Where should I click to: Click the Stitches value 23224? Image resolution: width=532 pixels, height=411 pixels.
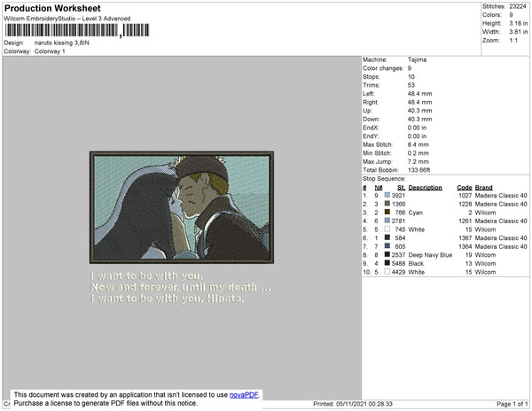point(518,6)
